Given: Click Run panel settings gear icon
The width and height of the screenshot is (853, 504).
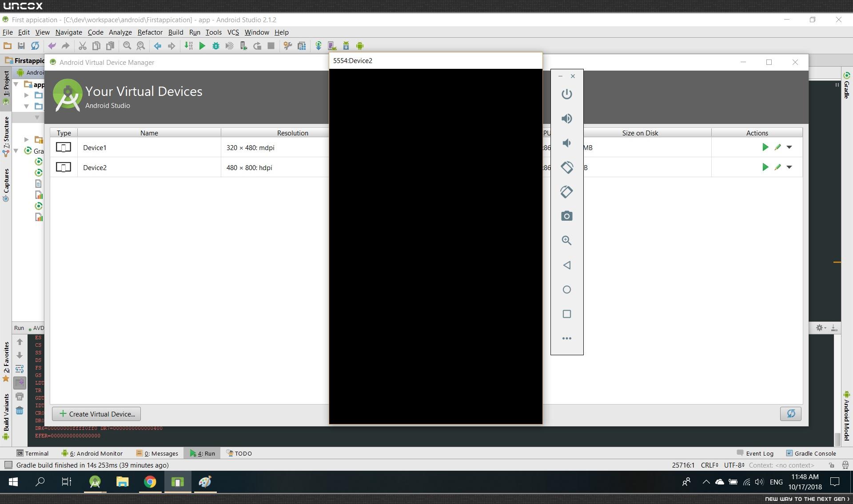Looking at the screenshot, I should click(820, 328).
